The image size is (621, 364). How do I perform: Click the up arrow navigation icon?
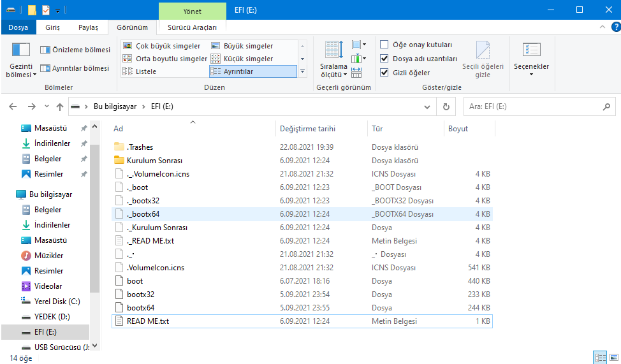(x=60, y=107)
